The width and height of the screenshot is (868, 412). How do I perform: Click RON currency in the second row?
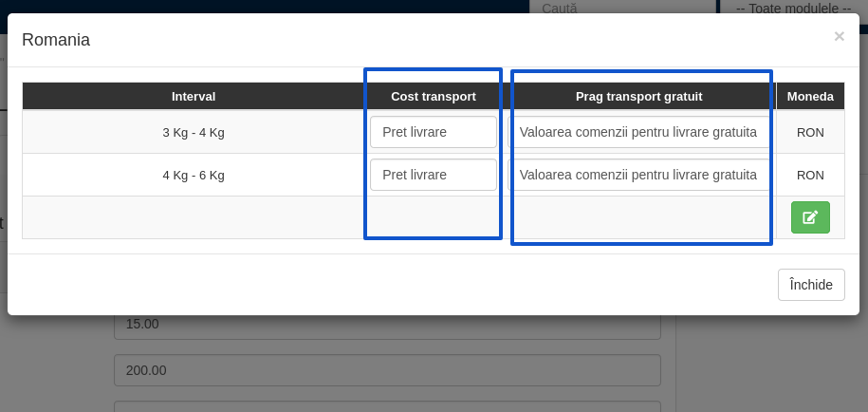click(x=810, y=175)
